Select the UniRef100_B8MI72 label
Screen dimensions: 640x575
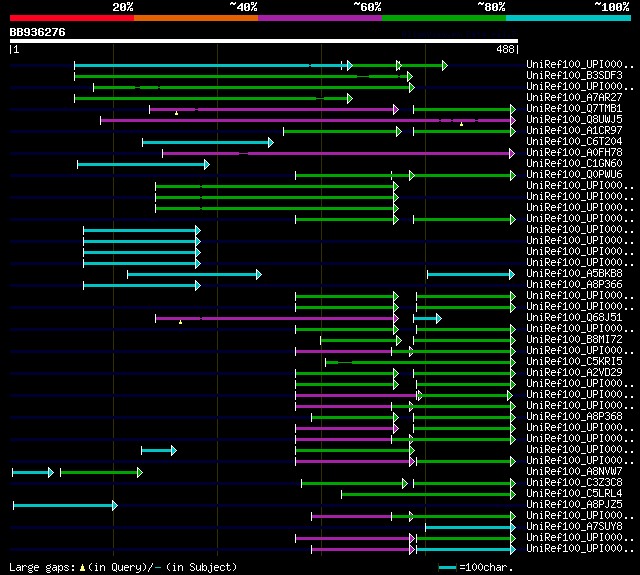pyautogui.click(x=574, y=340)
